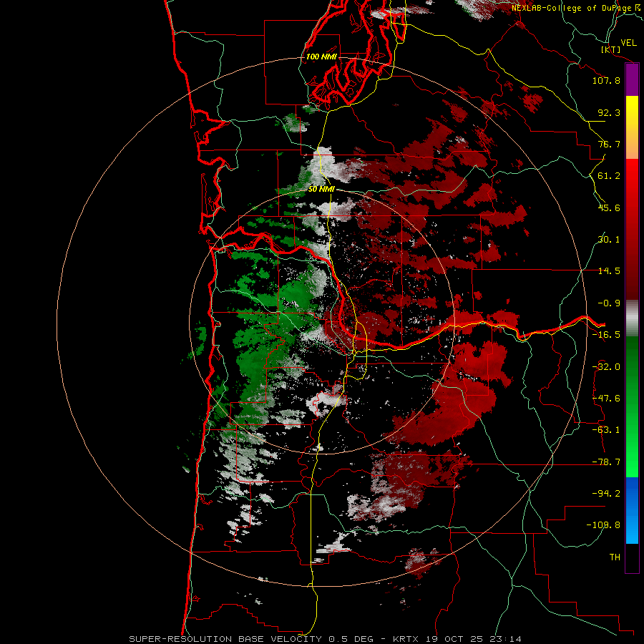The width and height of the screenshot is (644, 644).
Task: Select the -0.9 velocity scale value
Action: 609,303
